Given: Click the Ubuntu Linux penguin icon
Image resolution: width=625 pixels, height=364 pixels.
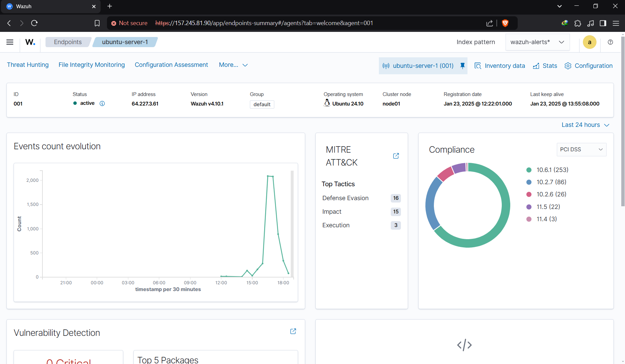Looking at the screenshot, I should pos(327,103).
